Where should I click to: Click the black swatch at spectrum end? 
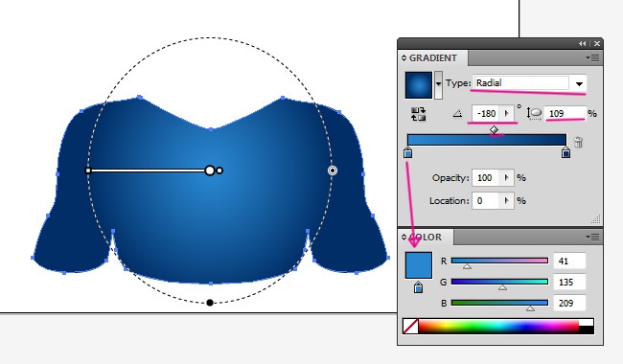tap(587, 330)
